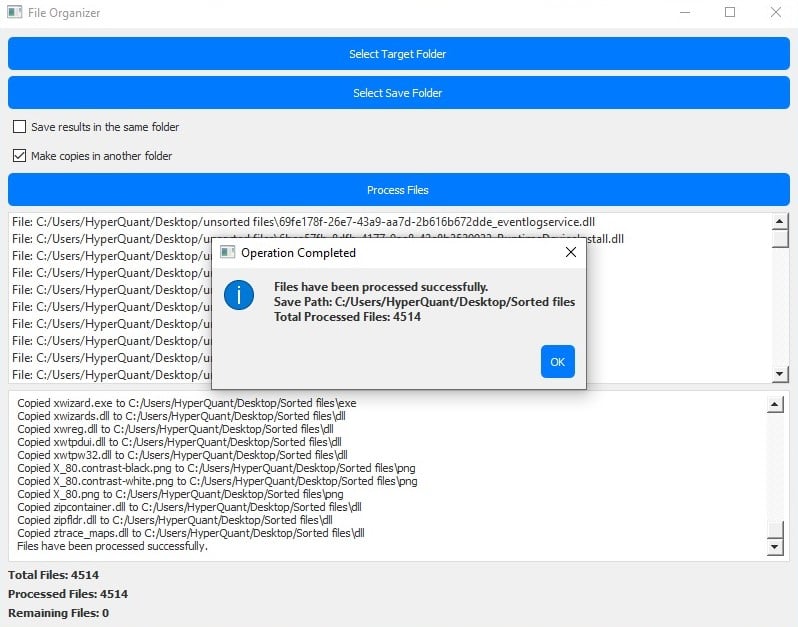
Task: Click the blue information icon in dialog
Action: [239, 295]
